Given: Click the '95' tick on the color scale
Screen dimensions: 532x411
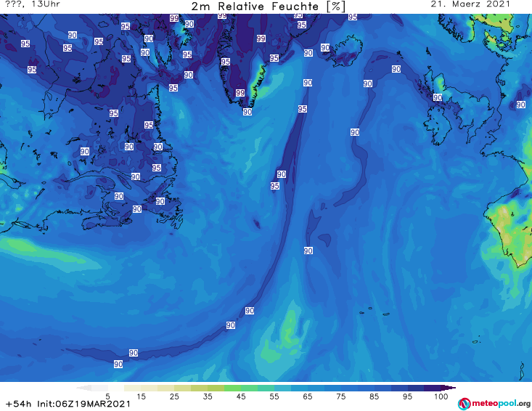Looking at the screenshot, I should pos(407,396).
